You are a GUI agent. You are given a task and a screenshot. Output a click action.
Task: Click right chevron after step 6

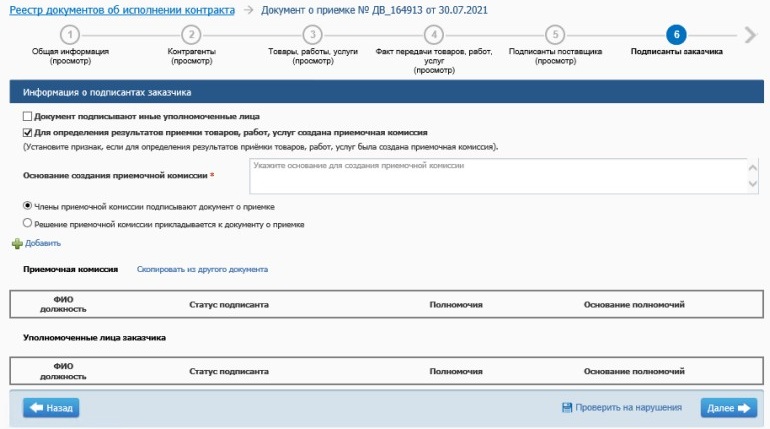pyautogui.click(x=750, y=35)
